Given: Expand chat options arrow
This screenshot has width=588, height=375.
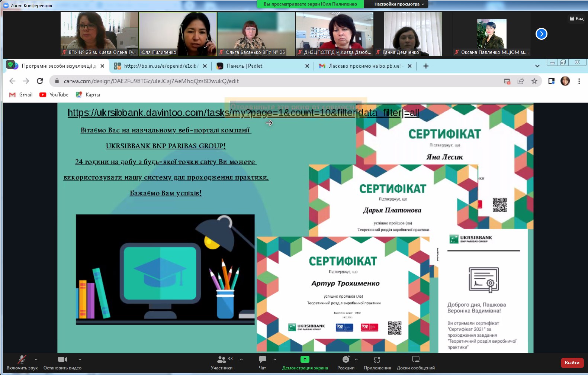Looking at the screenshot, I should tap(275, 359).
